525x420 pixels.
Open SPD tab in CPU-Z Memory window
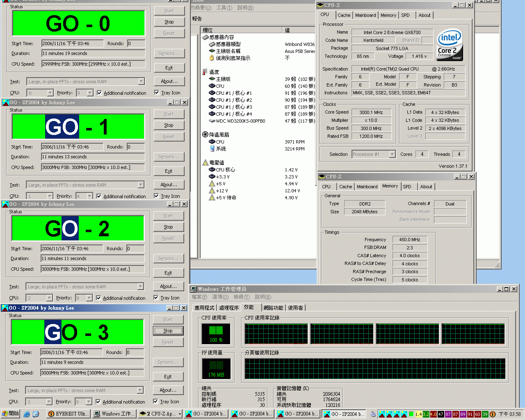[x=407, y=187]
